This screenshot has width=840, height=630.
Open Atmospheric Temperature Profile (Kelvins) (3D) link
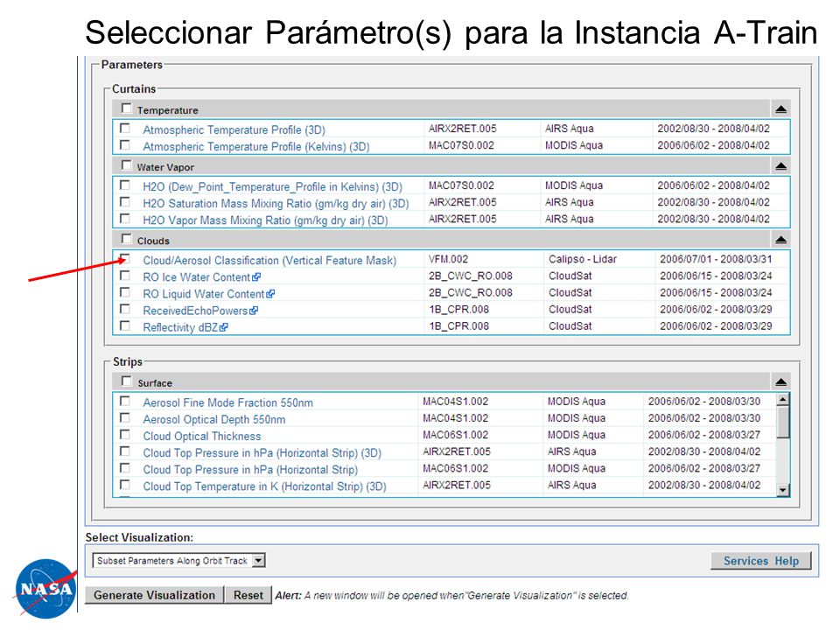coord(256,146)
